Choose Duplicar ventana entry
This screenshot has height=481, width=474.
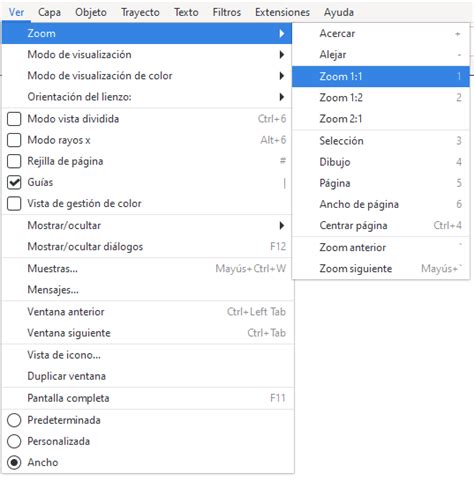pos(147,376)
